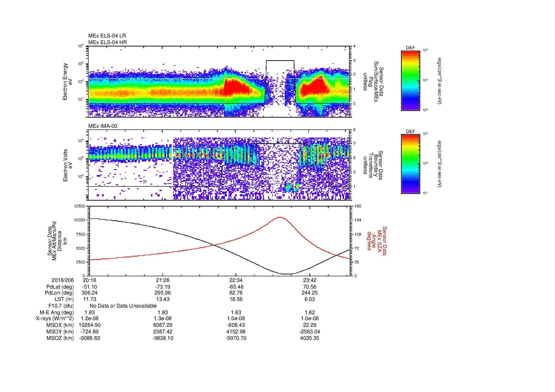Click the red SZA curve peak
This screenshot has width=555, height=392.
pos(280,217)
